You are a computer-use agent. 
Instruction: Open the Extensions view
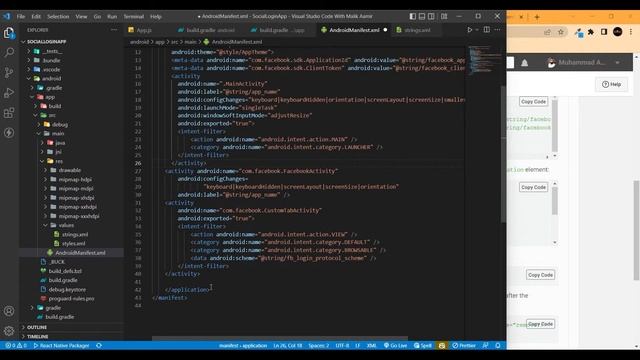pos(9,113)
